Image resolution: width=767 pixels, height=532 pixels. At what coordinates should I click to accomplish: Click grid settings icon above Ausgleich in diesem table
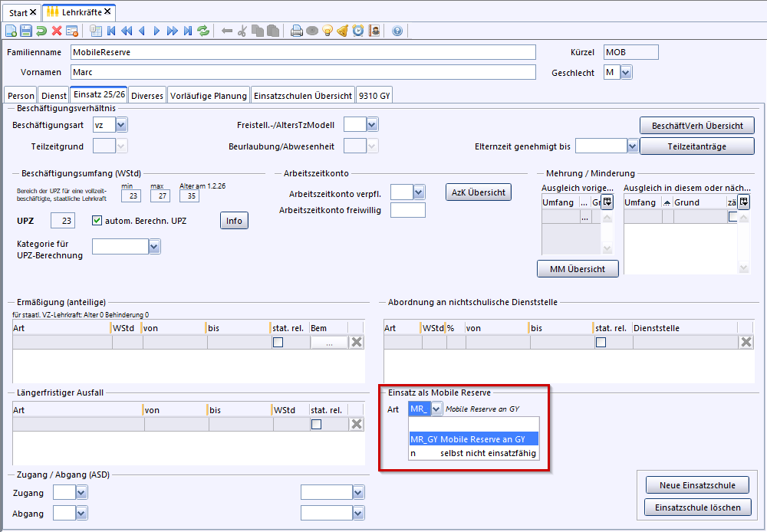[743, 202]
